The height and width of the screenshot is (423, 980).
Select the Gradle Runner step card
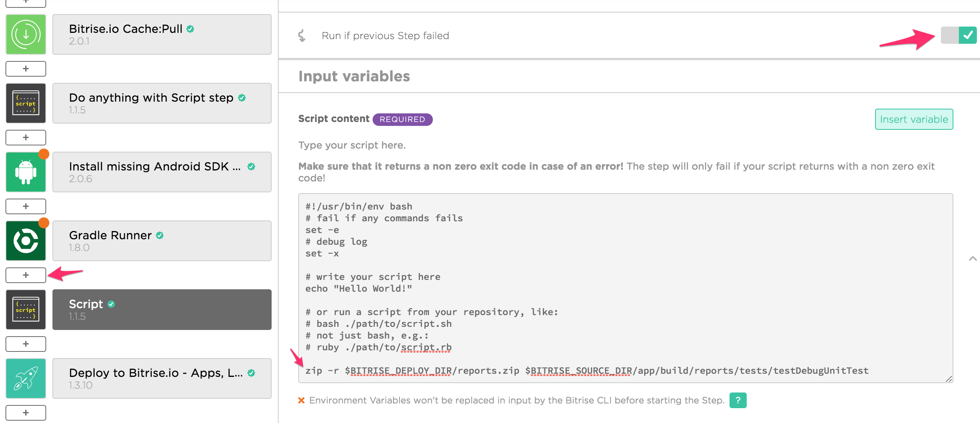click(162, 241)
